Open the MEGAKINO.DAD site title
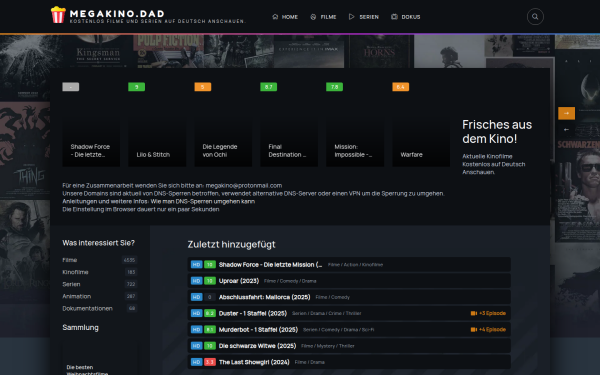 point(117,14)
